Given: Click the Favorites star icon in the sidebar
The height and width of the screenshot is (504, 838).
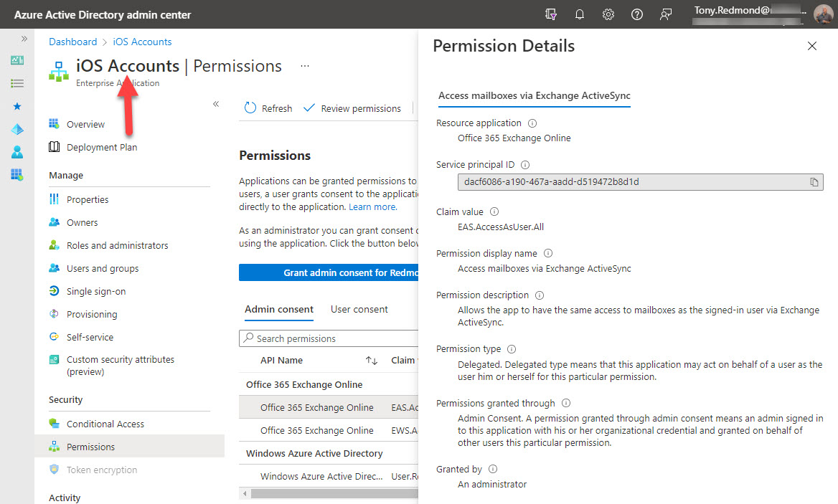Looking at the screenshot, I should tap(17, 106).
